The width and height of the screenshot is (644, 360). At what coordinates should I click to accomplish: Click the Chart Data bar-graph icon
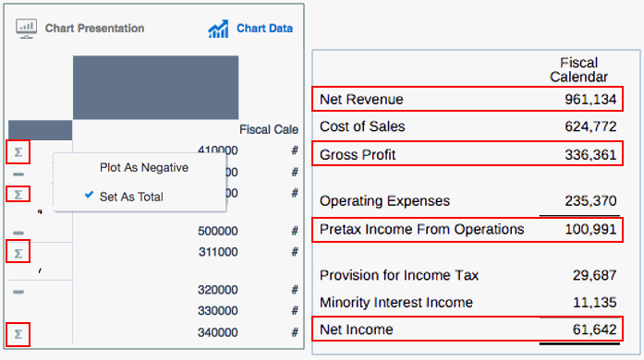click(218, 29)
